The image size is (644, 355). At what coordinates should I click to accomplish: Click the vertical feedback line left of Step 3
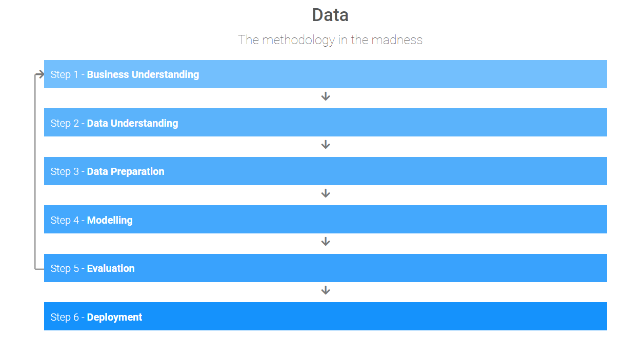tap(35, 171)
